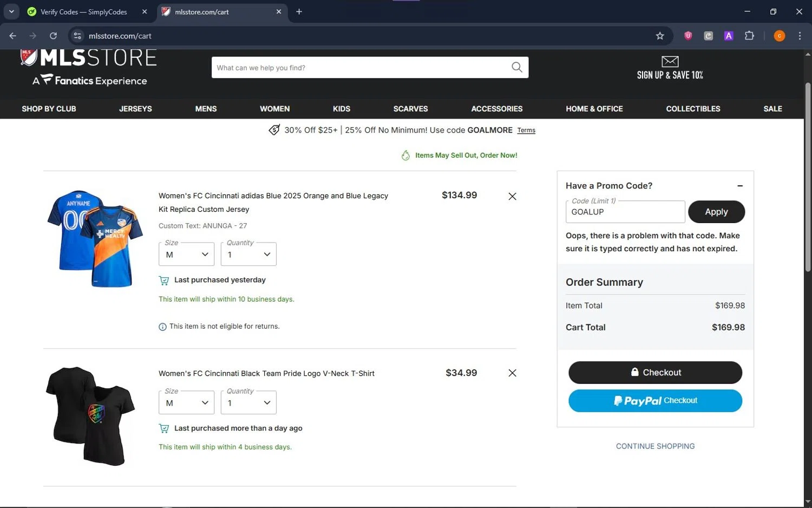Viewport: 812px width, 508px height.
Task: Open the Black Team Pride Logo T-Shirt title
Action: (x=266, y=374)
